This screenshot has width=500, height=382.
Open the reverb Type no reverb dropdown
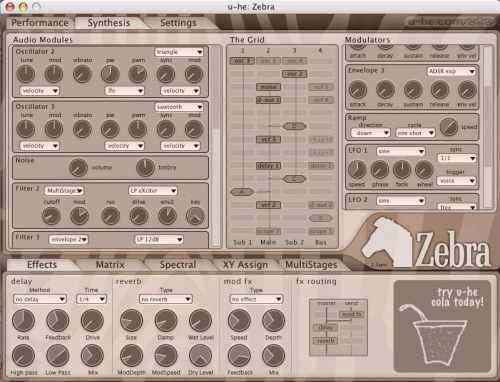point(166,299)
